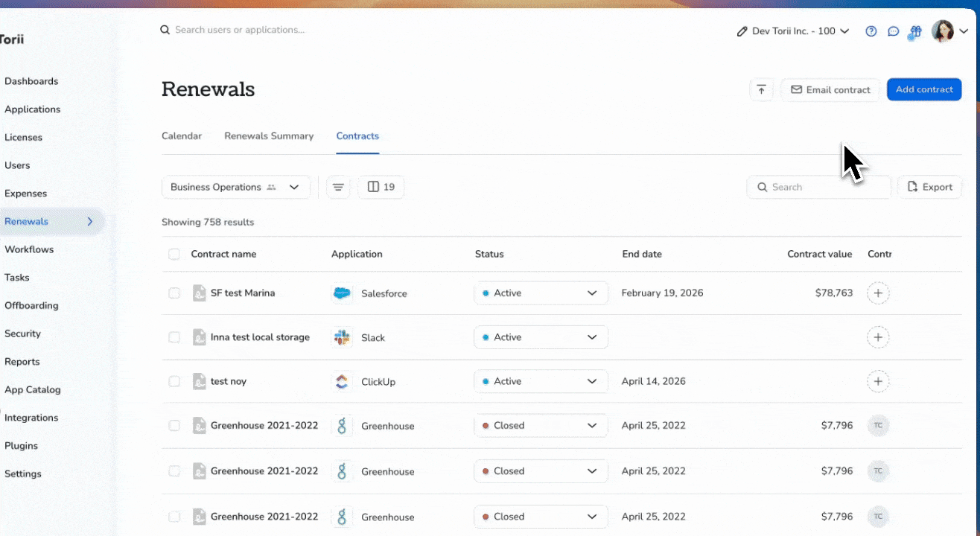Click the user profile avatar
Screen dimensions: 980x536
[x=943, y=31]
